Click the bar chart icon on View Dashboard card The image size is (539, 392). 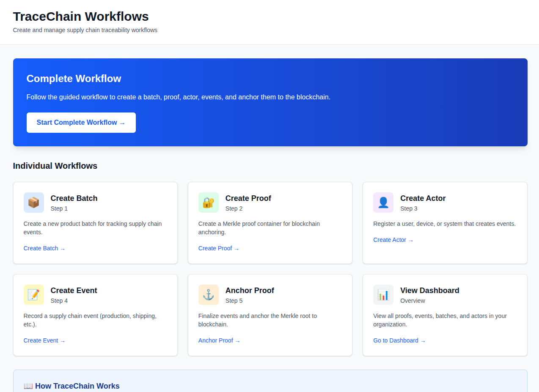point(383,295)
